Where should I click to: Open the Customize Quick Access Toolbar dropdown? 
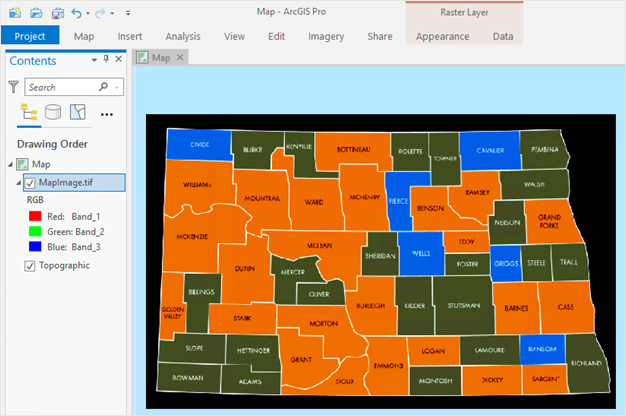coord(127,13)
